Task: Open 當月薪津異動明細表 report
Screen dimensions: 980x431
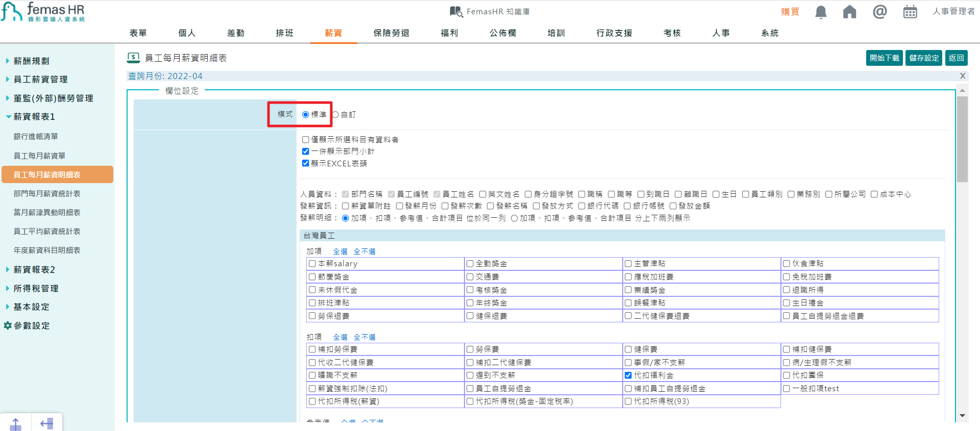Action: click(x=47, y=212)
